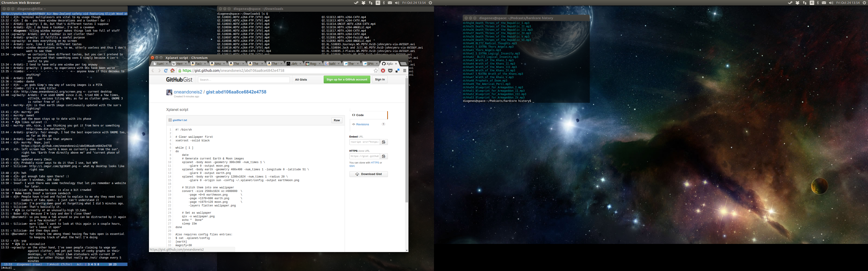Open the mail indicator in left panel
The width and height of the screenshot is (868, 271).
[390, 3]
